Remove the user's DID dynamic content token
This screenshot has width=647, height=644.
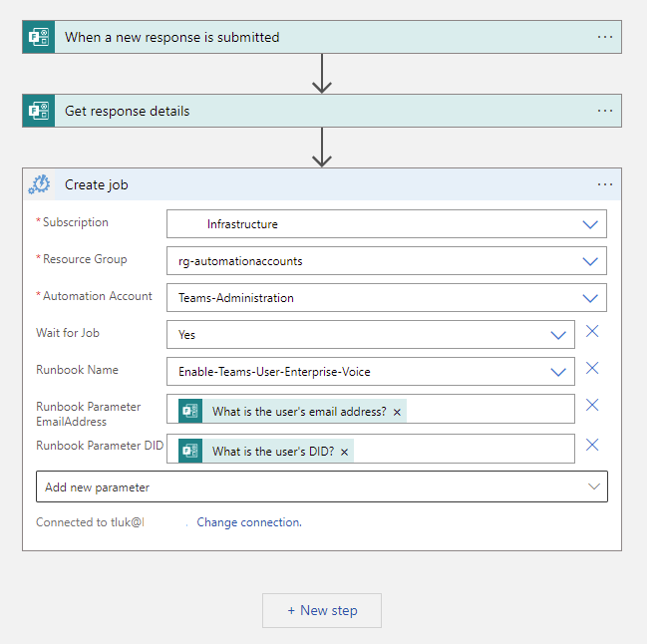(344, 452)
